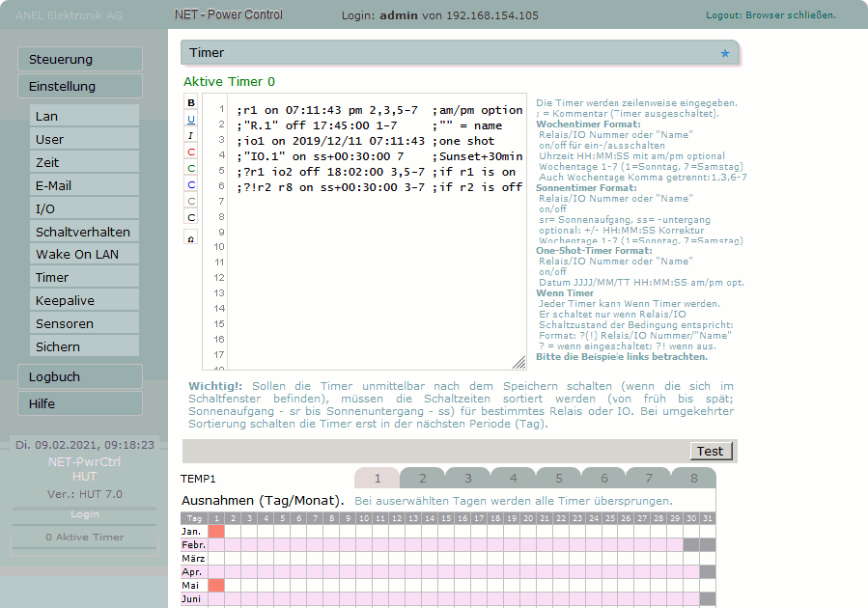Click the 'Sonnentimer Format:' help heading
The image size is (868, 608).
coord(586,188)
